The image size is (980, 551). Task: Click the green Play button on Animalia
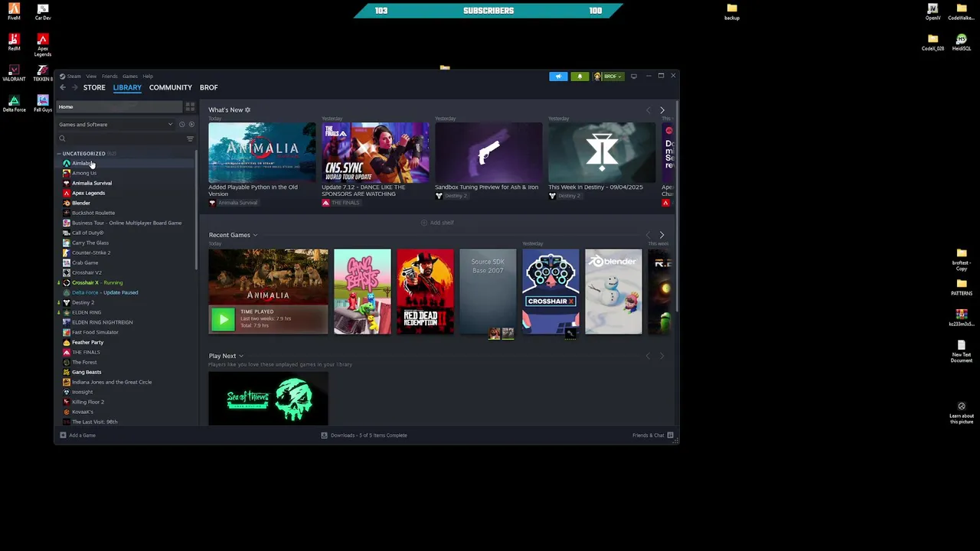223,319
